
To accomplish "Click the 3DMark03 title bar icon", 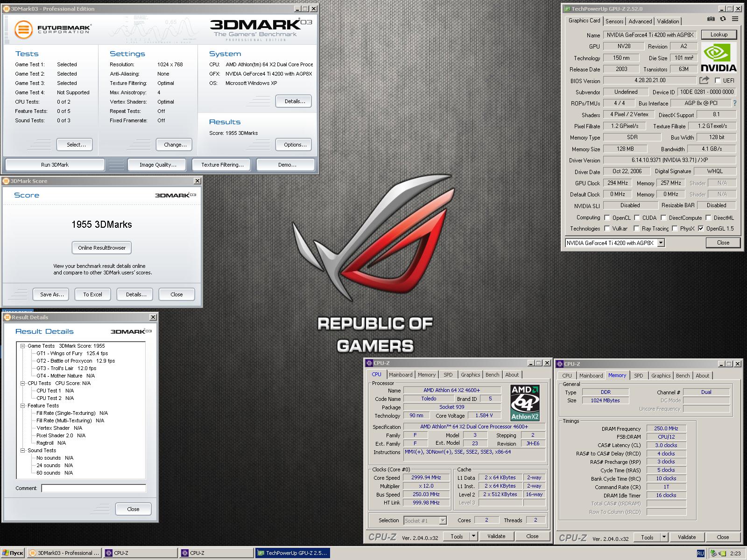I will click(6, 8).
